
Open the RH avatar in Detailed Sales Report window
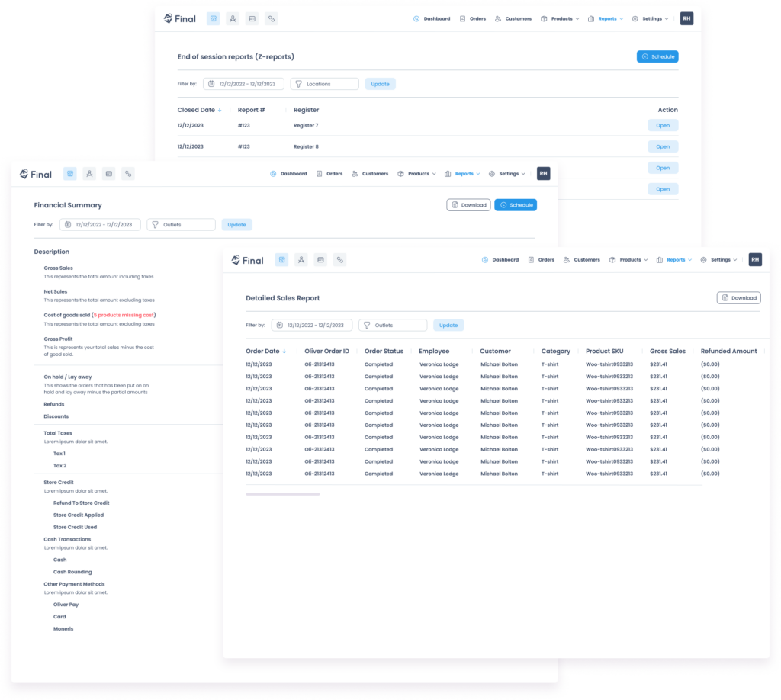coord(755,260)
